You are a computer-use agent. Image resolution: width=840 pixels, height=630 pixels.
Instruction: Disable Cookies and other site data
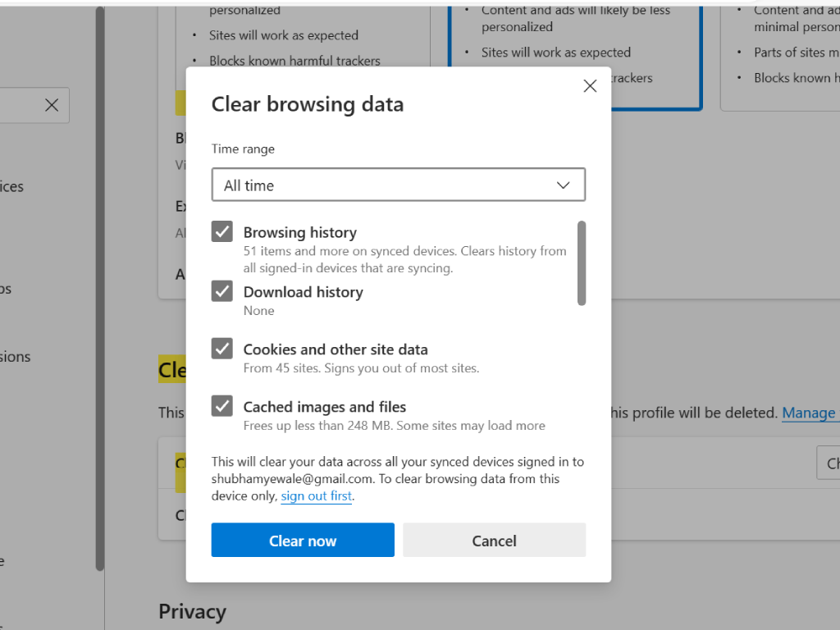tap(221, 349)
